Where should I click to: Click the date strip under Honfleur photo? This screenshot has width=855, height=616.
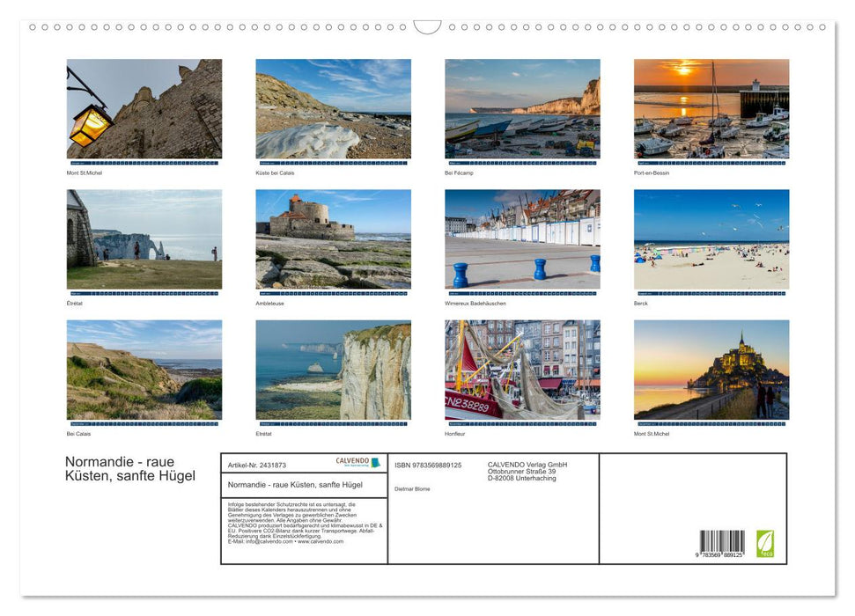coord(522,423)
